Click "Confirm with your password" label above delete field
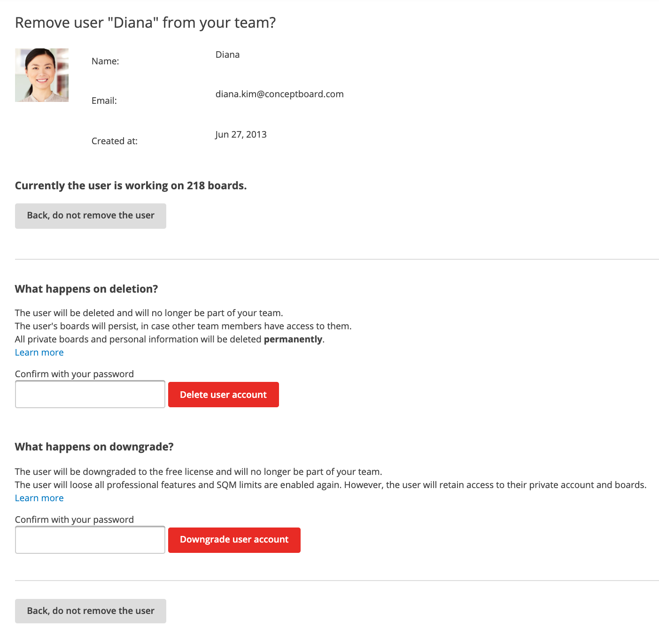Screen dimensions: 659x644 [x=74, y=374]
